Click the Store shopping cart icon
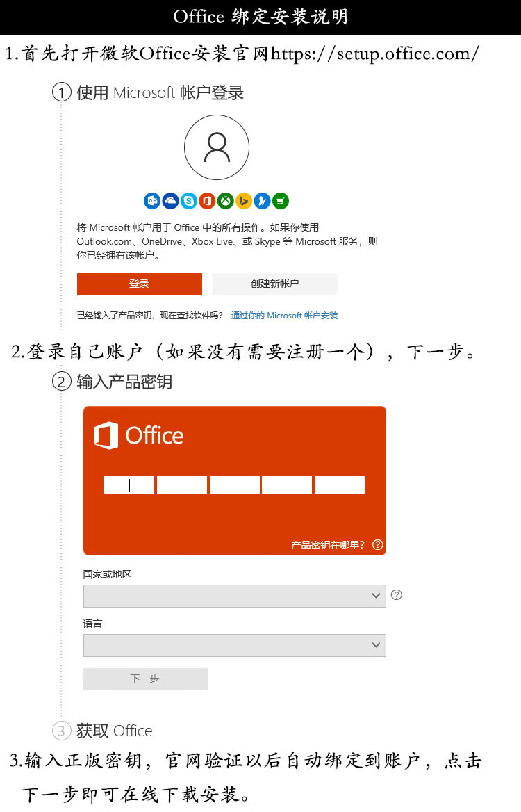The image size is (521, 812). [281, 201]
